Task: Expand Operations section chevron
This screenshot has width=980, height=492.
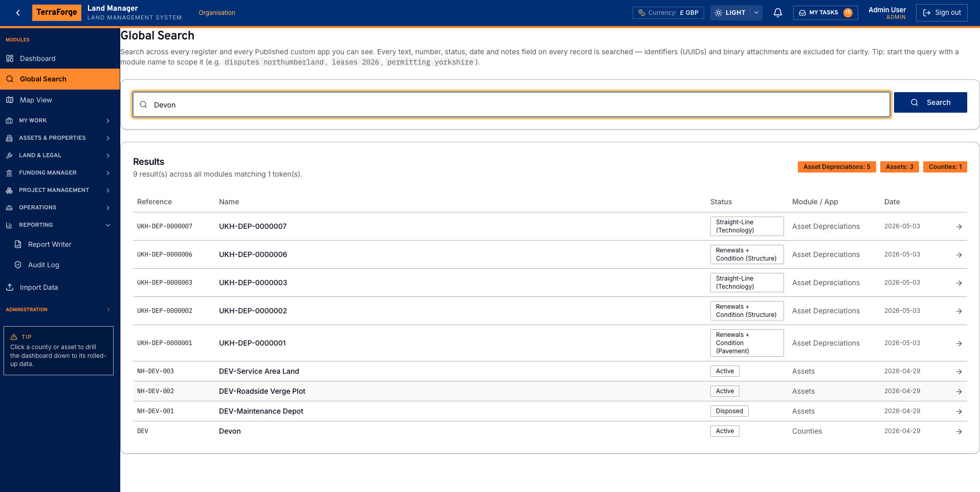Action: tap(108, 207)
